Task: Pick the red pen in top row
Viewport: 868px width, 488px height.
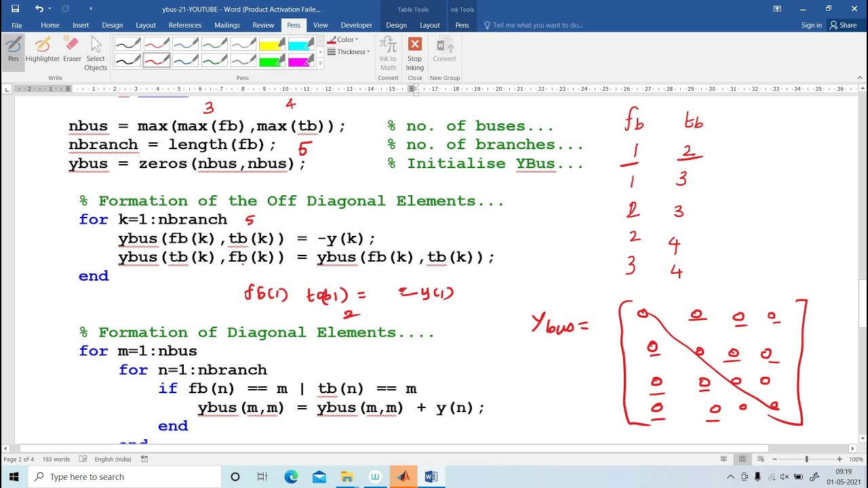Action: 156,45
